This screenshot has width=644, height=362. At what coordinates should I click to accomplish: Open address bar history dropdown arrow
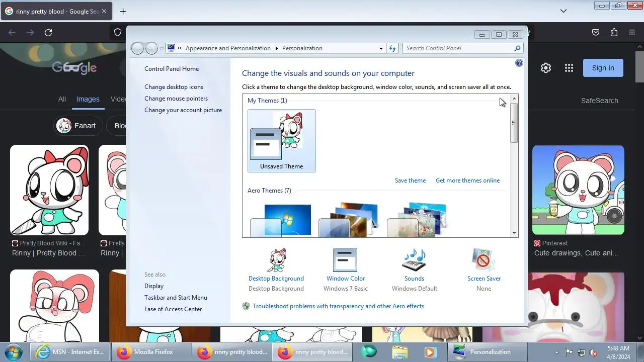381,48
